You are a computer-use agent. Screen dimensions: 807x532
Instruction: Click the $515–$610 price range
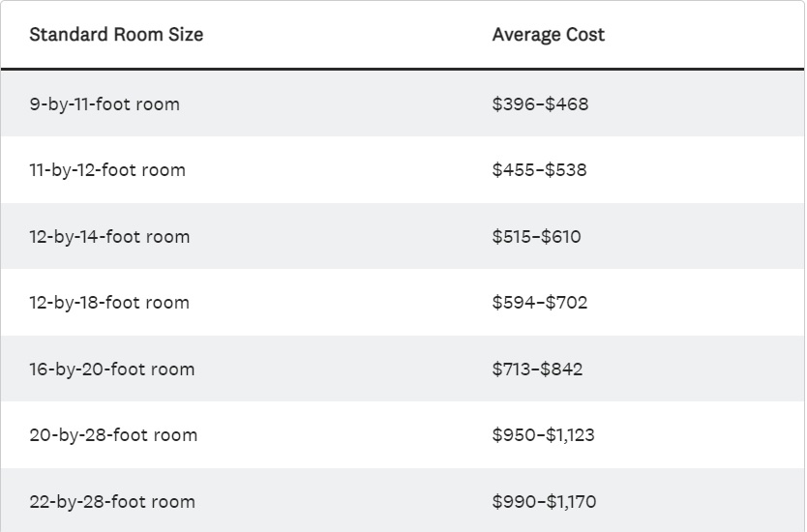(536, 237)
